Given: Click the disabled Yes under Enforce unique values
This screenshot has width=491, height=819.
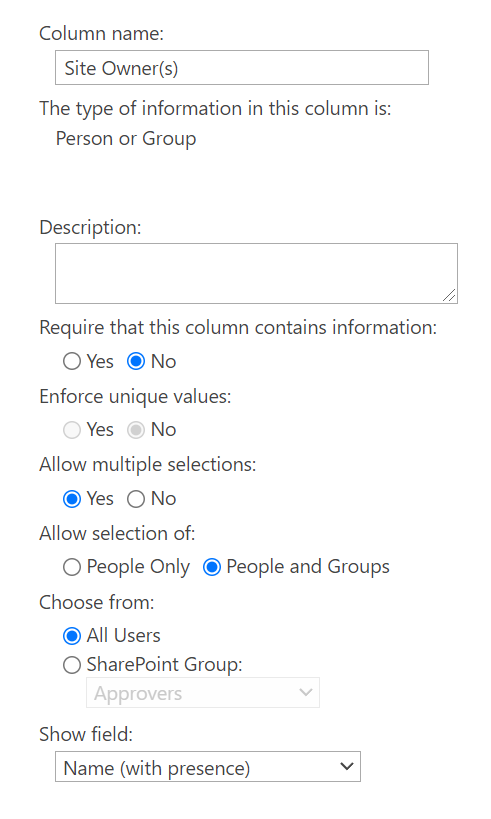Looking at the screenshot, I should [72, 430].
